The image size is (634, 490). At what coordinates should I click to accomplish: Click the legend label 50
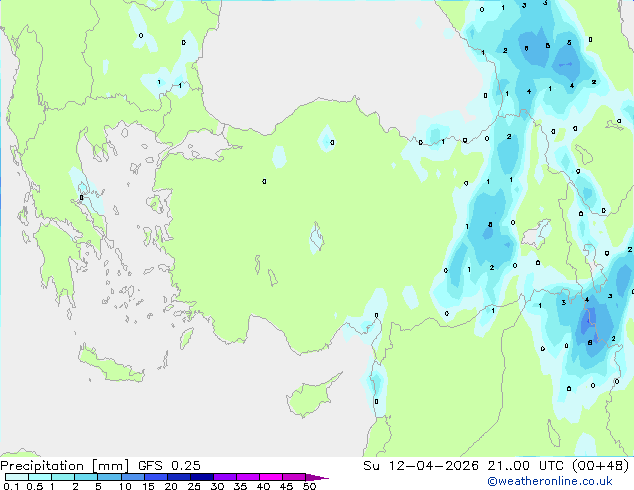[x=309, y=486]
